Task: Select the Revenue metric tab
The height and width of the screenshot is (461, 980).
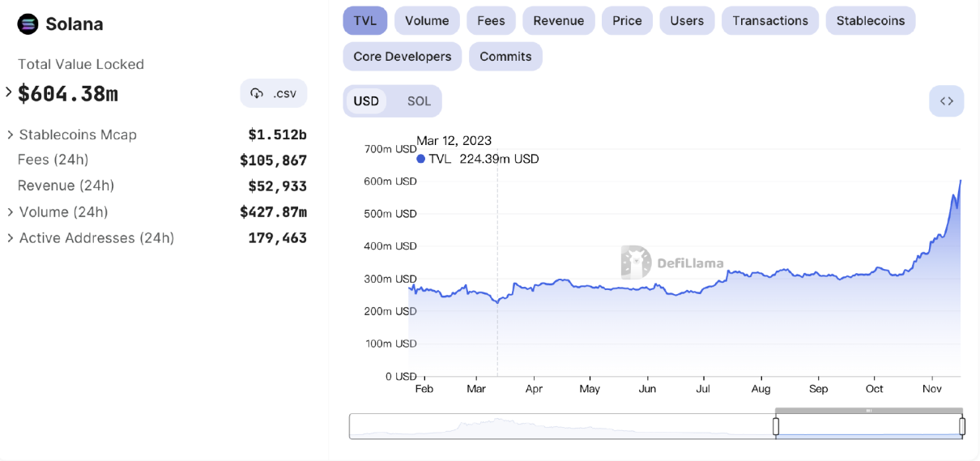Action: click(x=558, y=21)
